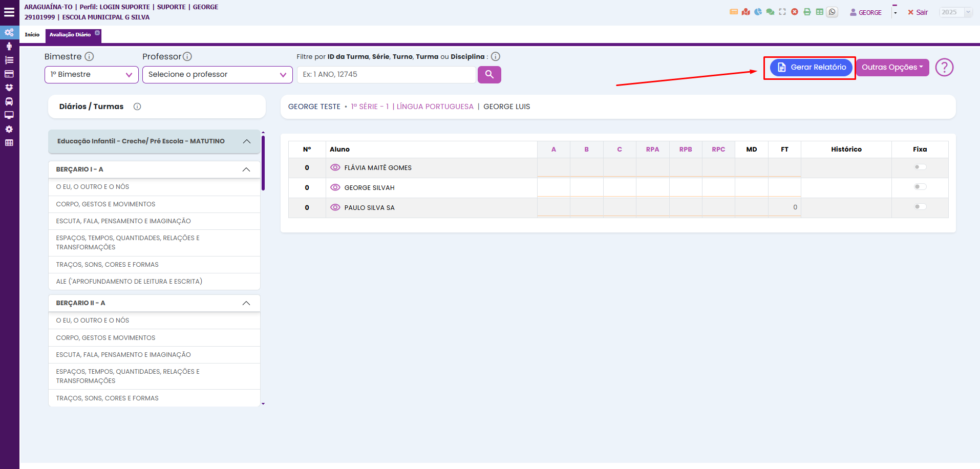Click the bus icon in left sidebar
This screenshot has width=980, height=469.
[9, 101]
